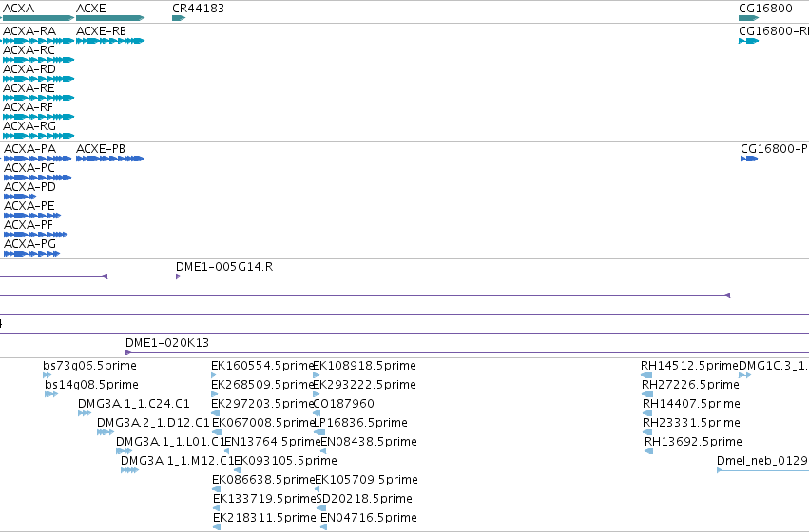
Task: Select the CO187960 feature
Action: 317,413
